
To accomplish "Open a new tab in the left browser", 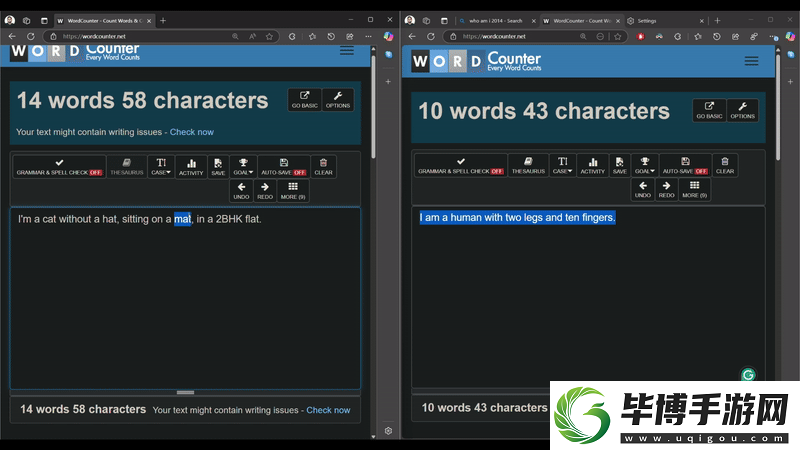I will pos(163,20).
